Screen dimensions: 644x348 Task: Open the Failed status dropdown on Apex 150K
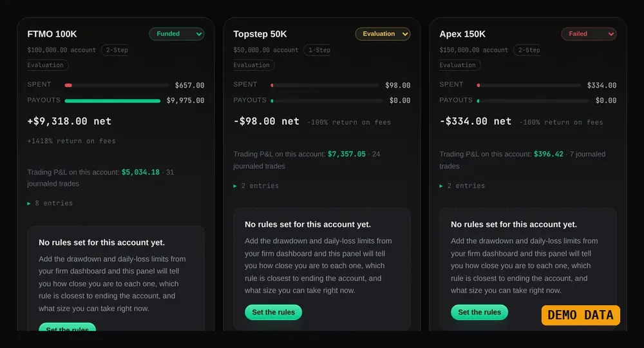[x=589, y=34]
